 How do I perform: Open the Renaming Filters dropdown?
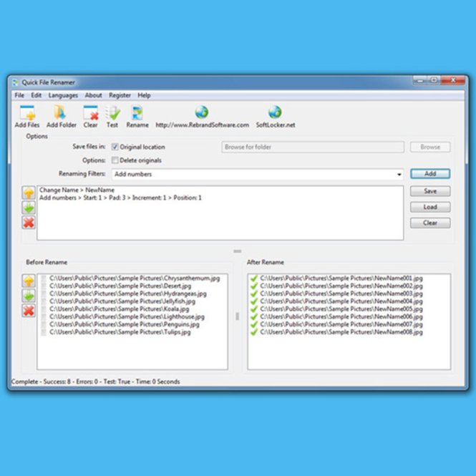[399, 174]
